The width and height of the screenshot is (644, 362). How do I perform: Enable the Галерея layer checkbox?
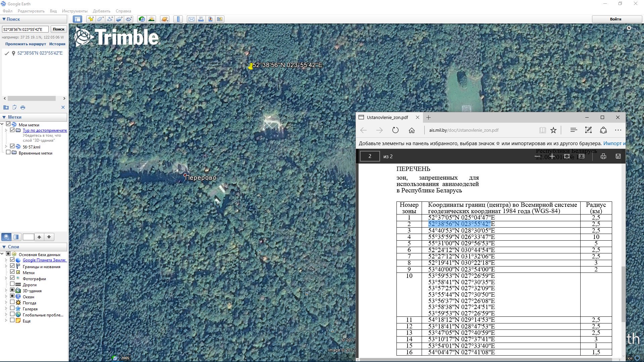(x=12, y=308)
